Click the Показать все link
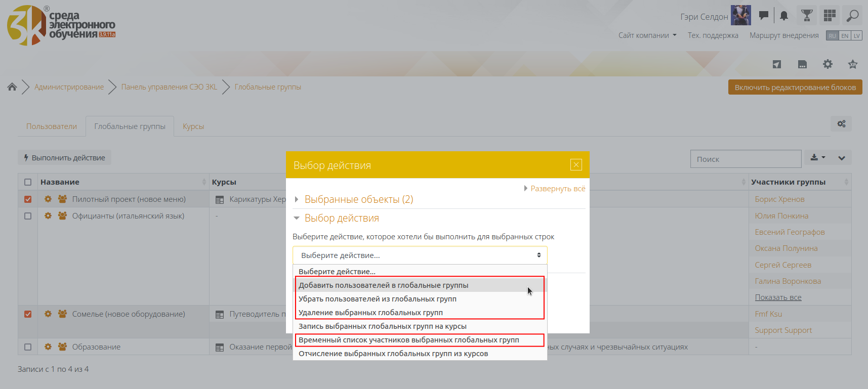Image resolution: width=868 pixels, height=389 pixels. tap(778, 297)
